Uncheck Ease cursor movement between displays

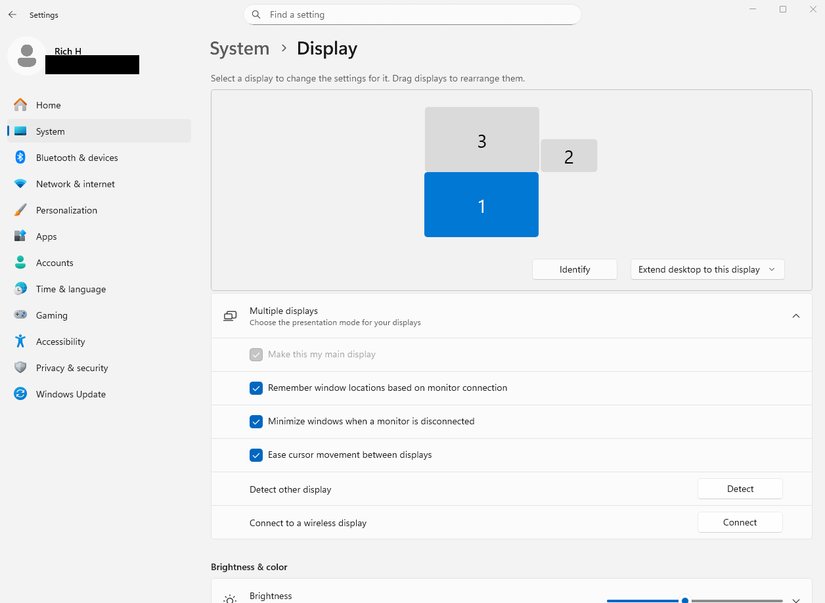tap(256, 455)
